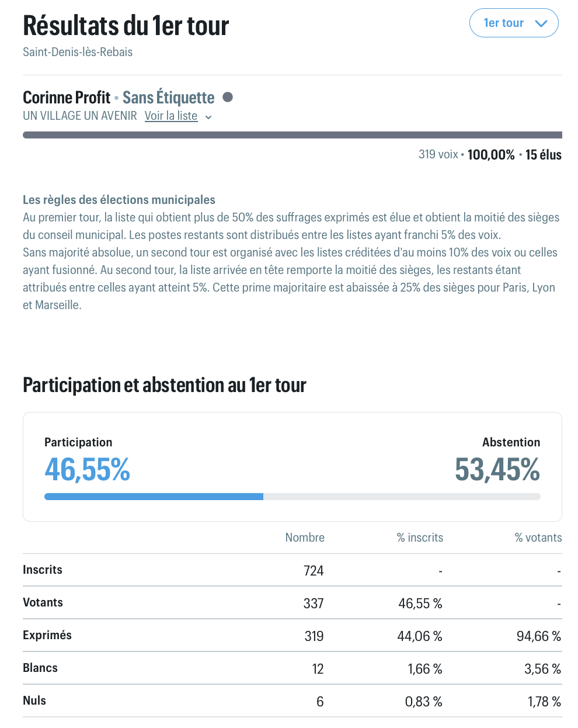This screenshot has width=578, height=728.
Task: Select the Inscrits row label
Action: (x=43, y=570)
